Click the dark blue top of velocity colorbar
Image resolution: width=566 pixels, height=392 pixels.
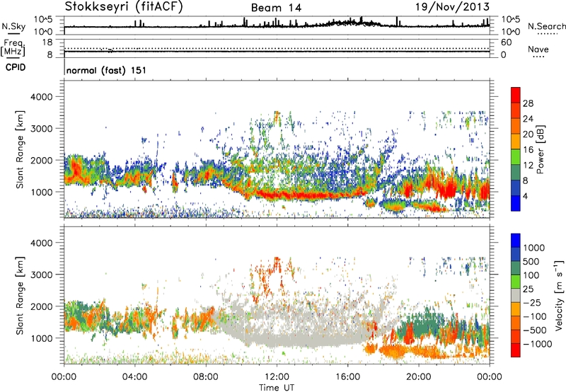tap(516, 241)
